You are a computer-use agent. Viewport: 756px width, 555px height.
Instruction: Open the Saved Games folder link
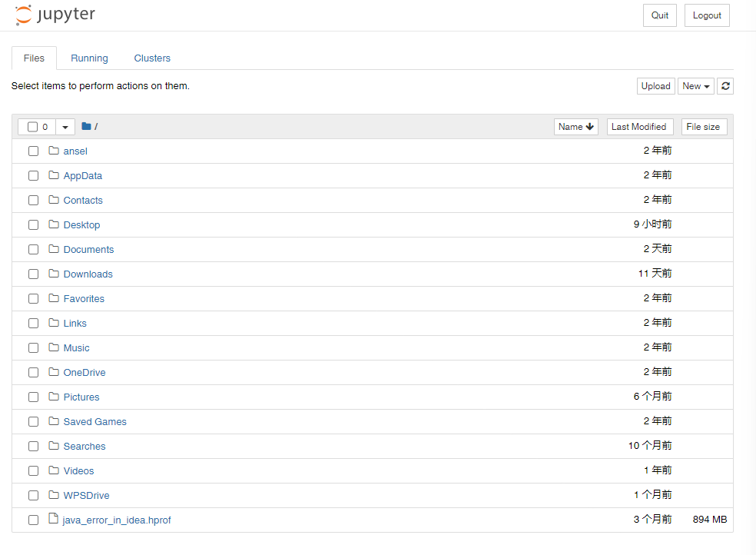click(95, 422)
